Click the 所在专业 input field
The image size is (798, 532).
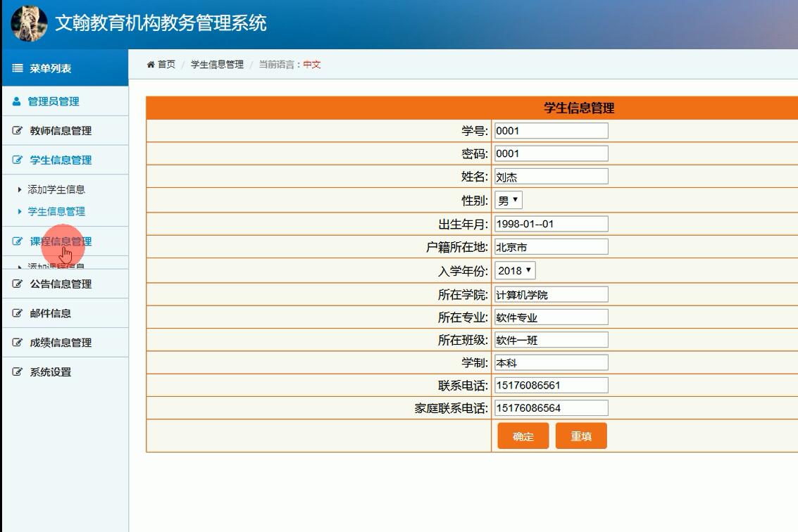point(551,317)
